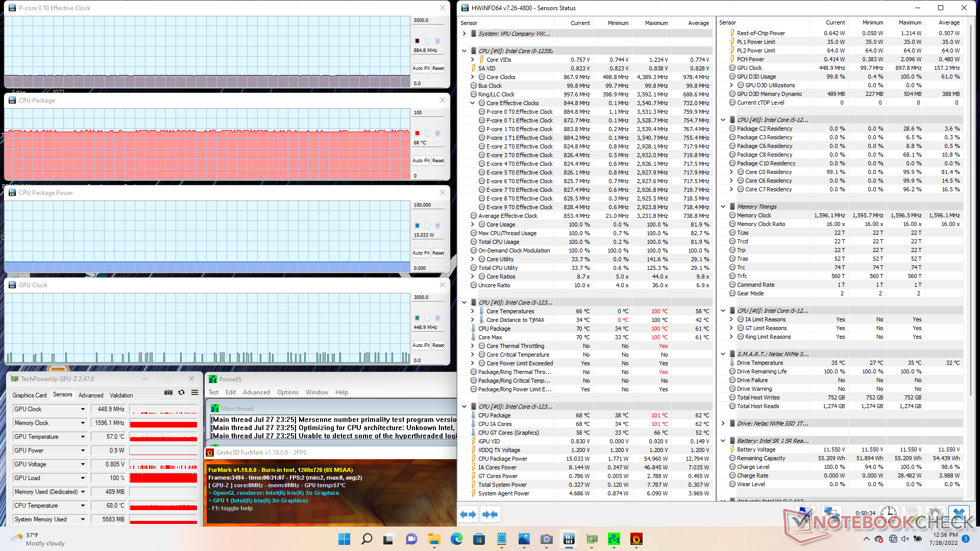The image size is (980, 551).
Task: Click Auto Fit in P-core 0 T0 graph
Action: 421,68
